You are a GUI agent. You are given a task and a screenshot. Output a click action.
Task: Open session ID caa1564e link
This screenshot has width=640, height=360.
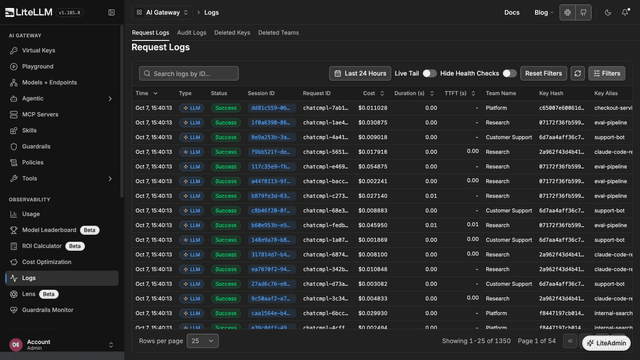coord(271,313)
